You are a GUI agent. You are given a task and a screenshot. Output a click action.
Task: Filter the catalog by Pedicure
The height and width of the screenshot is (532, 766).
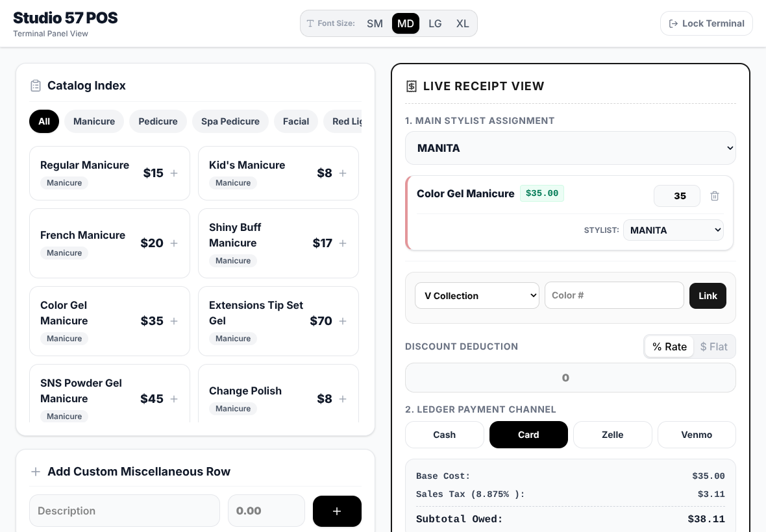coord(158,121)
